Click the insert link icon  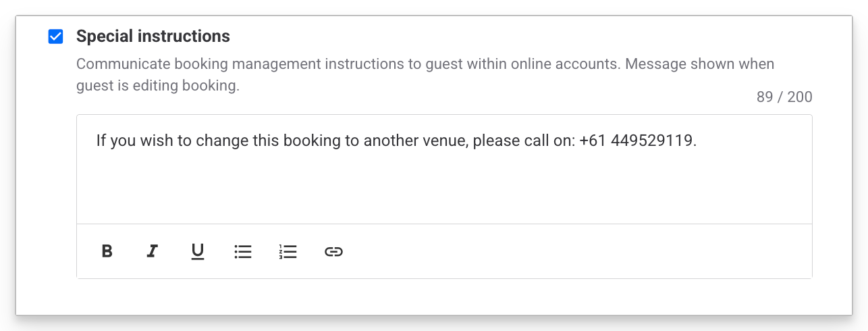pos(333,252)
